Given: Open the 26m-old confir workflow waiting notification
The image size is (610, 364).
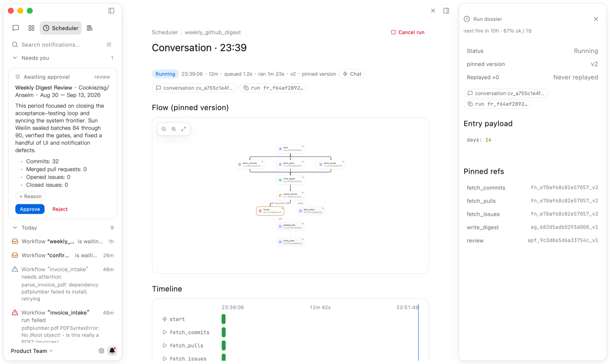Looking at the screenshot, I should click(x=63, y=255).
